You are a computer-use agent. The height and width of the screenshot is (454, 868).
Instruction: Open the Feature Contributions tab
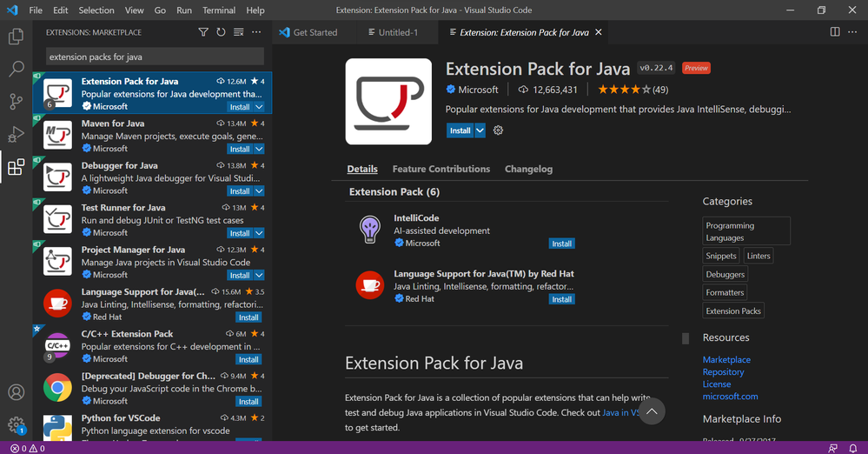point(441,169)
